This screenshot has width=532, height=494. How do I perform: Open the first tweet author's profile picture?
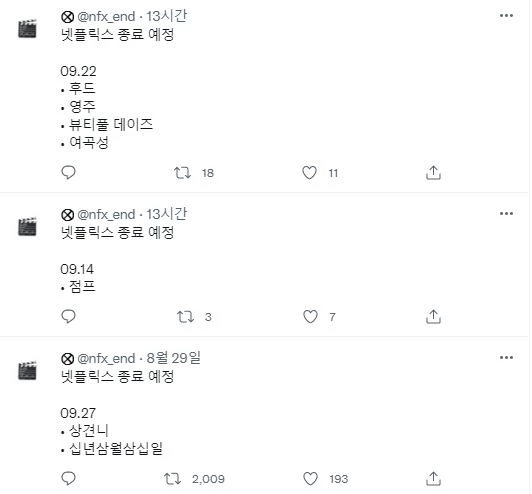click(x=27, y=29)
